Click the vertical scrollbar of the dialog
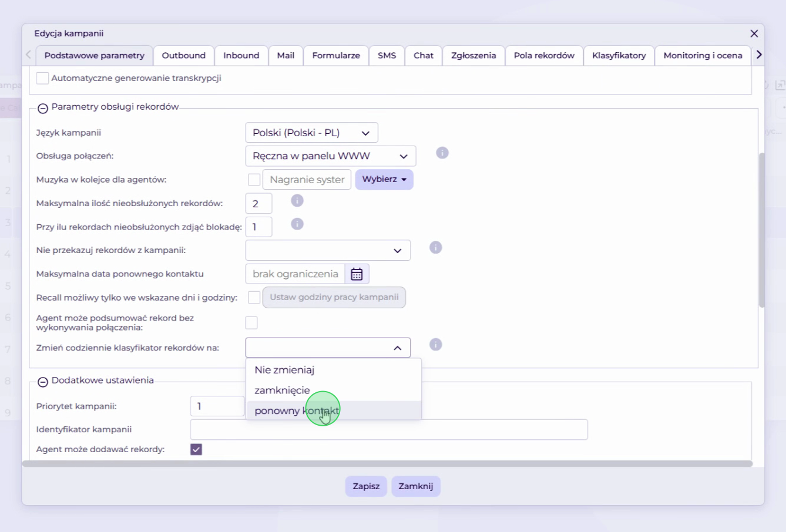The image size is (786, 532). (762, 230)
